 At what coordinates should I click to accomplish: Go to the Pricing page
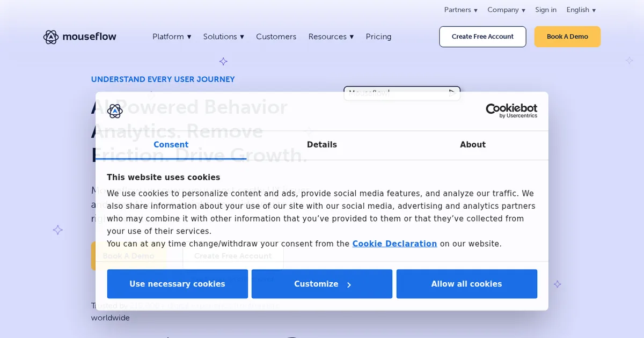[378, 36]
